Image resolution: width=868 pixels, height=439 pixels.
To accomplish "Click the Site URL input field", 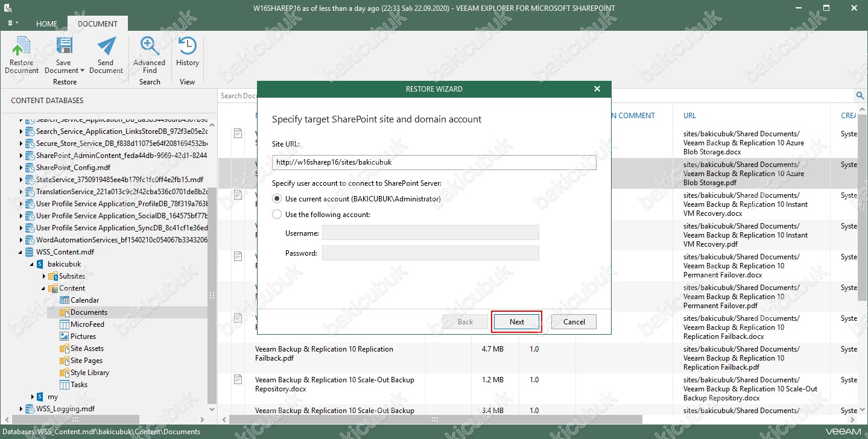I will [434, 162].
